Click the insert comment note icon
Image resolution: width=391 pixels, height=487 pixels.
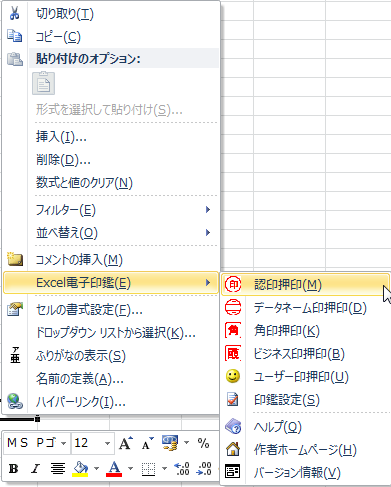(15, 259)
